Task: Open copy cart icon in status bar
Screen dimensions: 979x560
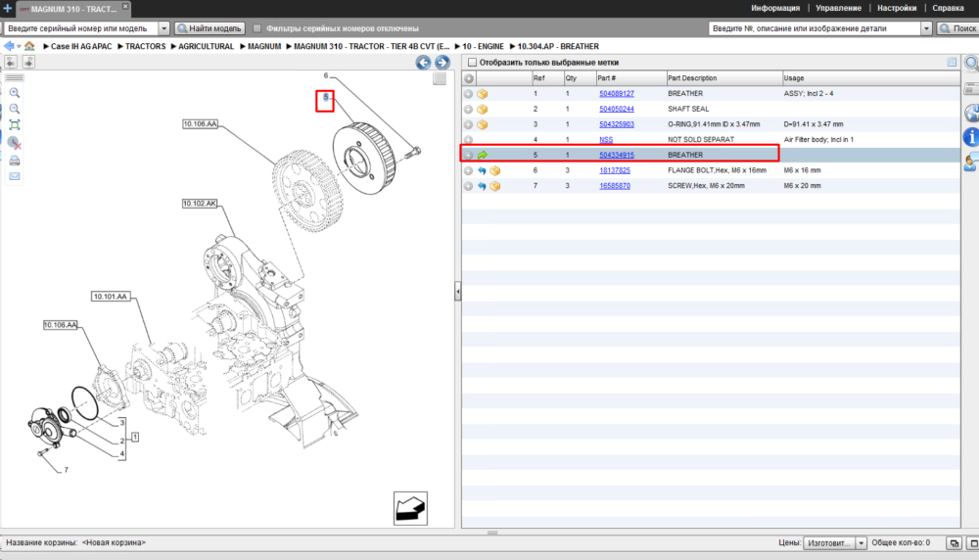Action: tap(954, 543)
